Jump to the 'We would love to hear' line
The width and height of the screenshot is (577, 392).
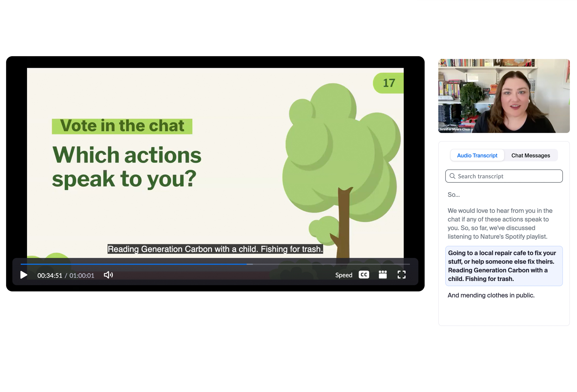click(500, 223)
